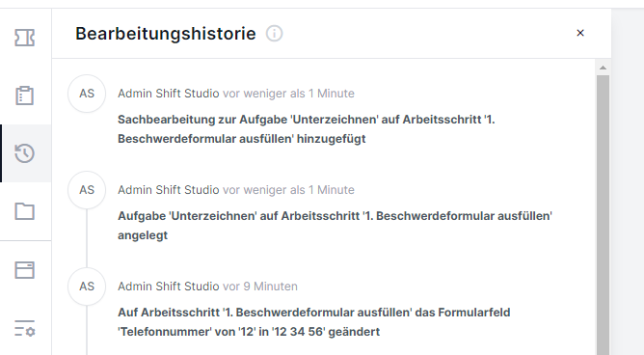
Task: Click the info icon beside Bearbeitungshistorie
Action: pyautogui.click(x=275, y=33)
